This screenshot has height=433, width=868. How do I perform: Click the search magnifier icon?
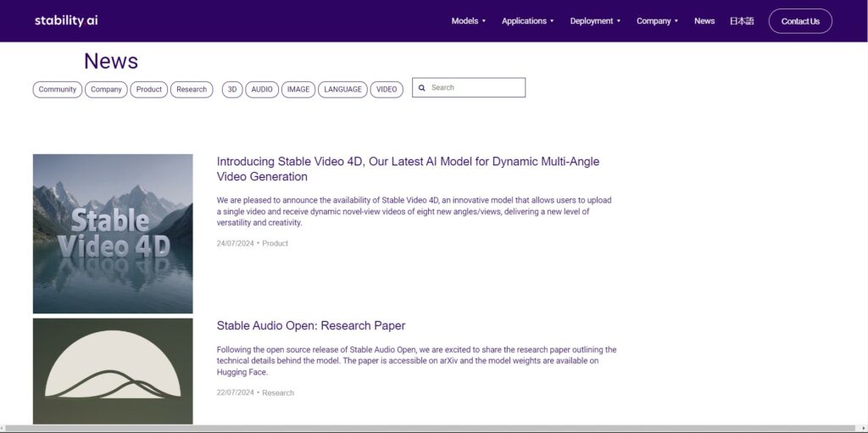(x=422, y=87)
